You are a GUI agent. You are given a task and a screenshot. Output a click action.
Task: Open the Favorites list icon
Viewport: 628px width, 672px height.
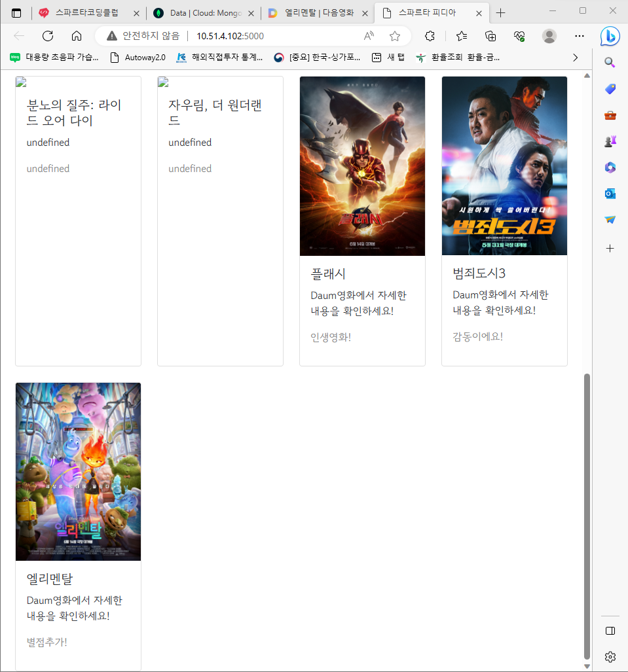[462, 36]
